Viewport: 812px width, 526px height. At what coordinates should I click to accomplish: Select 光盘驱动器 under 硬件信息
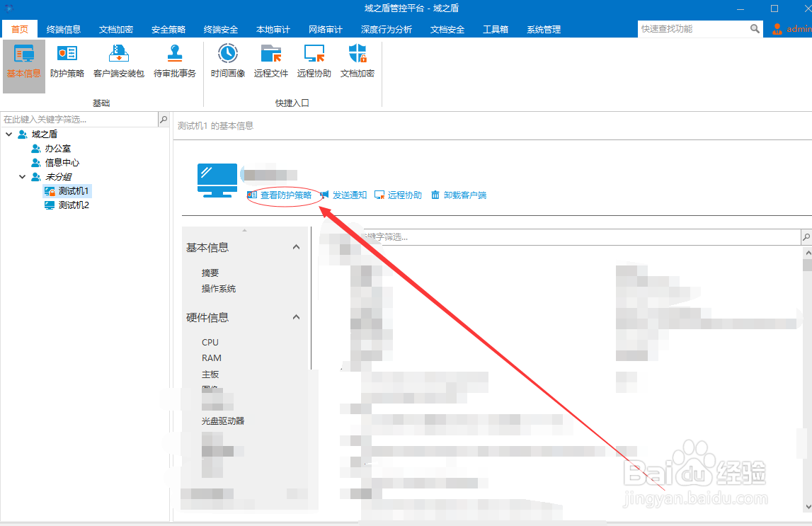pyautogui.click(x=223, y=421)
